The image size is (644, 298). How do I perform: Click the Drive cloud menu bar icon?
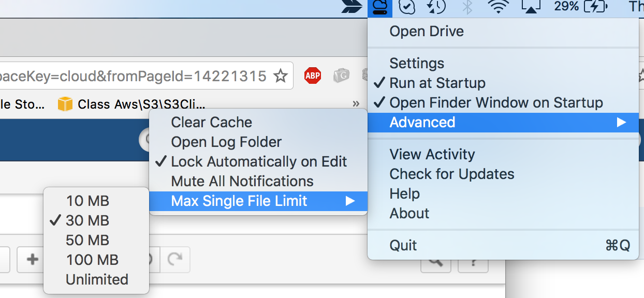(379, 7)
